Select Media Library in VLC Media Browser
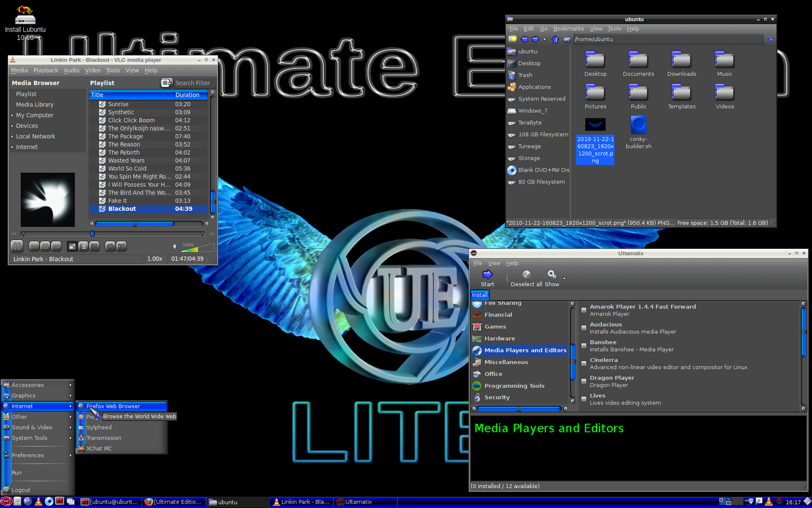The image size is (812, 508). coord(35,105)
